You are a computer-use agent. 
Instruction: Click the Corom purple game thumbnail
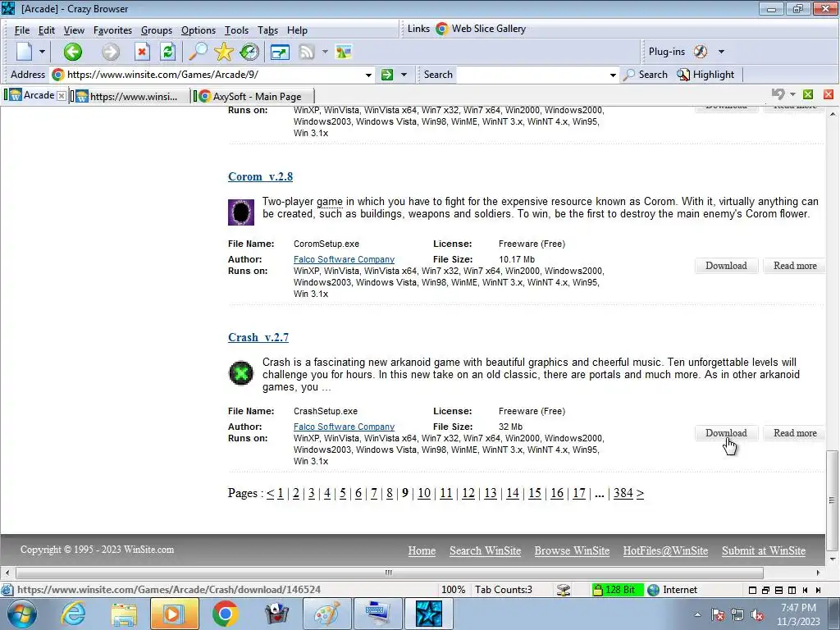tap(241, 212)
